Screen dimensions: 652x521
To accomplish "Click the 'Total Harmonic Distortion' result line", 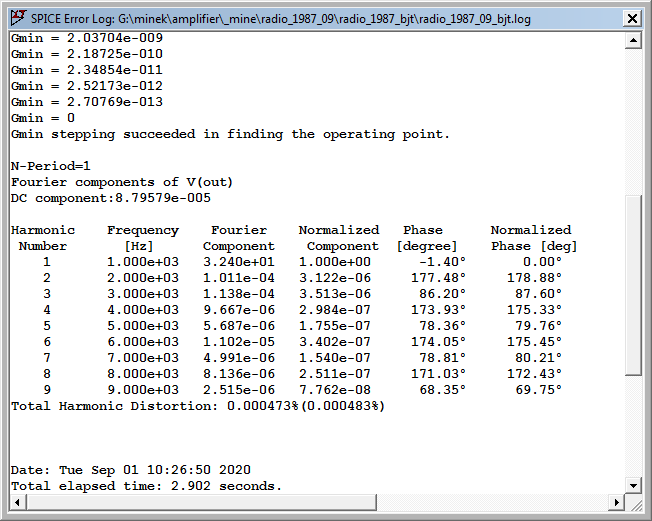I will (x=198, y=406).
